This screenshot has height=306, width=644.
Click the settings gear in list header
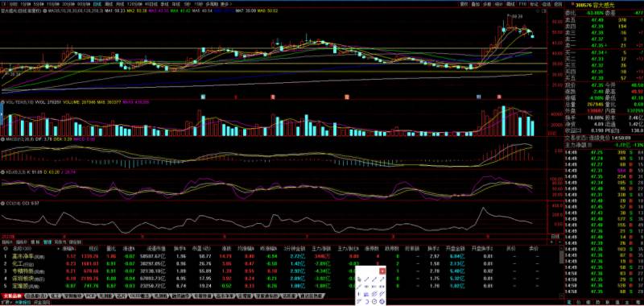[6, 249]
